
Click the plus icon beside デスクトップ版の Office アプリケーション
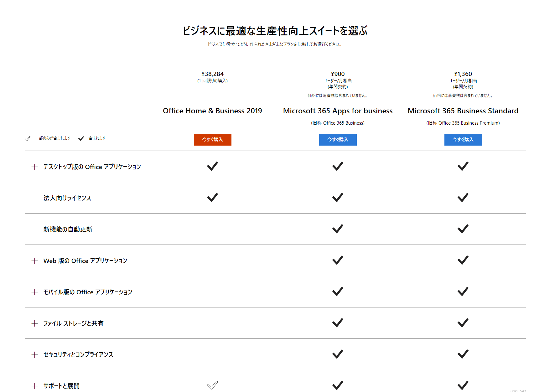[x=35, y=167]
